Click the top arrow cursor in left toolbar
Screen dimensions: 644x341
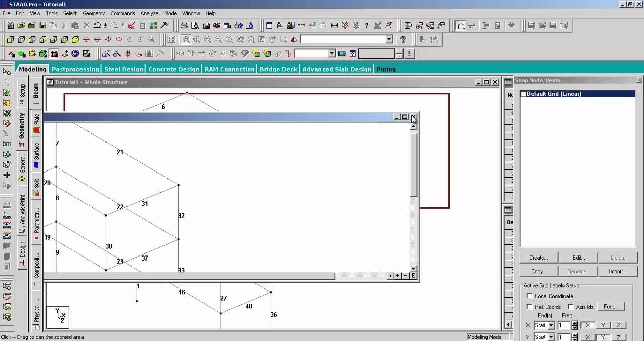(x=7, y=71)
